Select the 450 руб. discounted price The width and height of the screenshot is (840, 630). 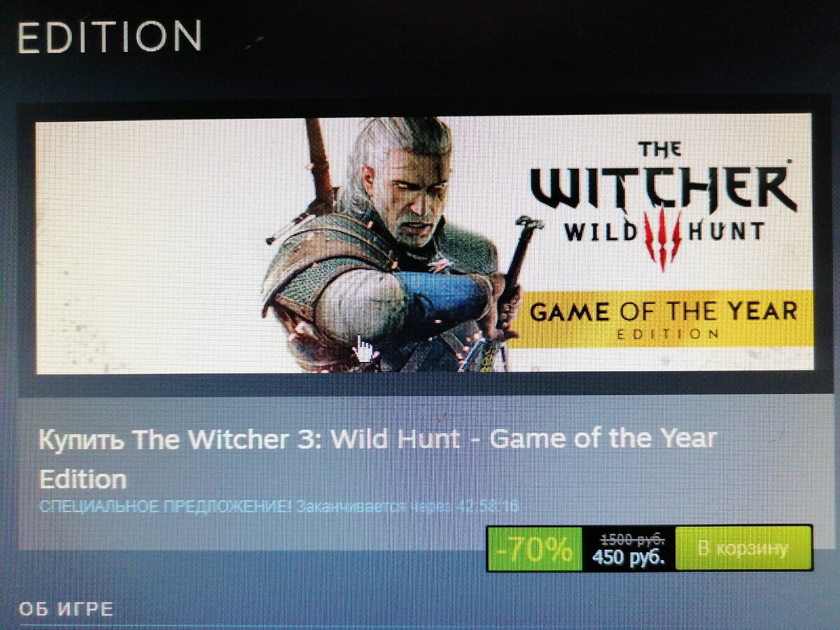[x=628, y=558]
